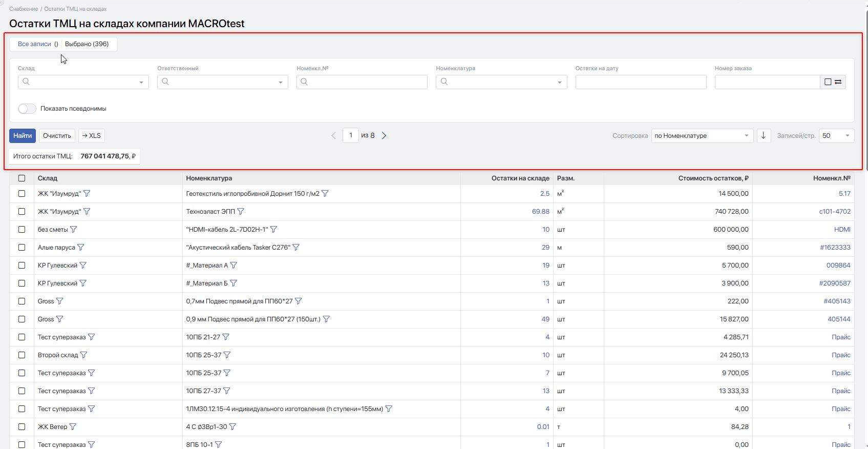The height and width of the screenshot is (449, 868).
Task: Click filter icon next to Второй склад
Action: coord(84,355)
